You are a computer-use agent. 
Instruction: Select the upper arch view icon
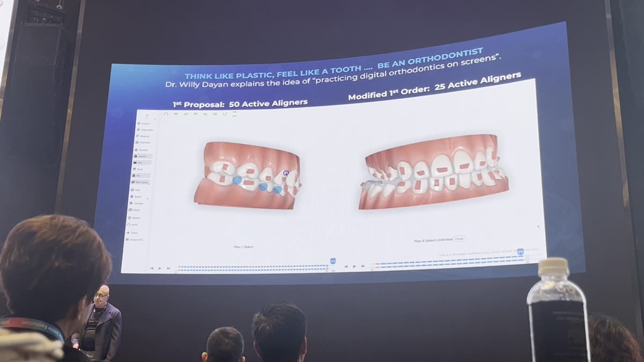pos(166,115)
